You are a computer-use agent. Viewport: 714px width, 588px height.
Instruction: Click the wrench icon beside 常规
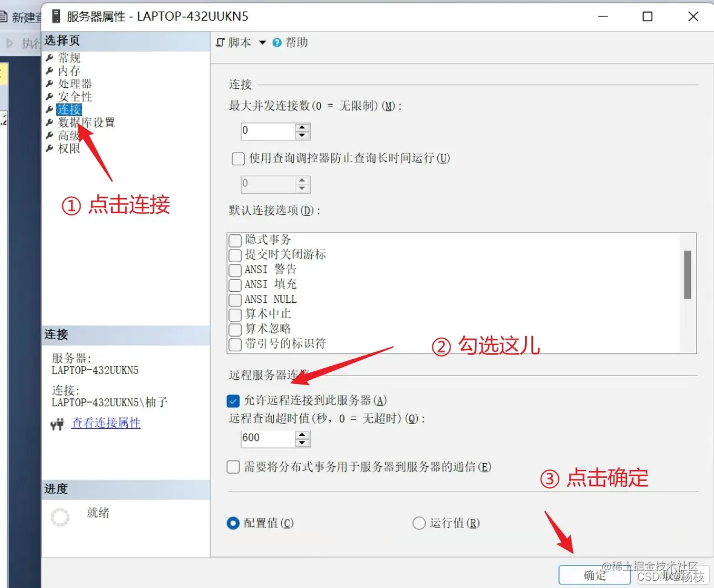(x=50, y=58)
